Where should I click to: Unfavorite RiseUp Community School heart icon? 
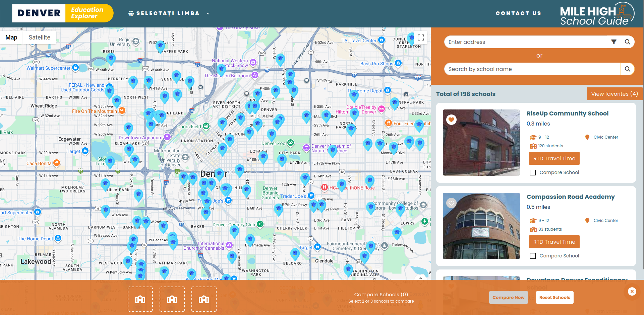452,120
